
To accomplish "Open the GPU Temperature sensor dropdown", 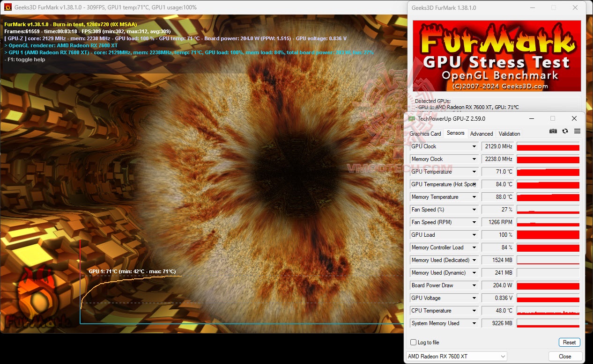I will tap(474, 172).
